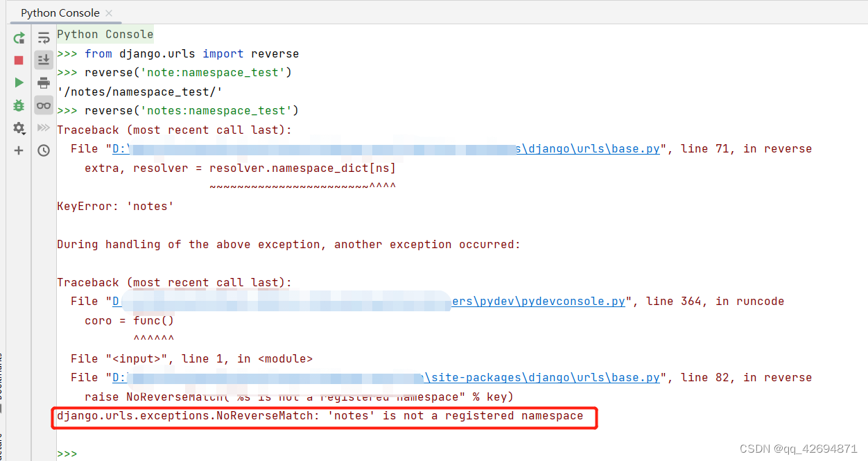Click the green Resume execution icon
Image resolution: width=868 pixels, height=461 pixels.
pos(19,82)
